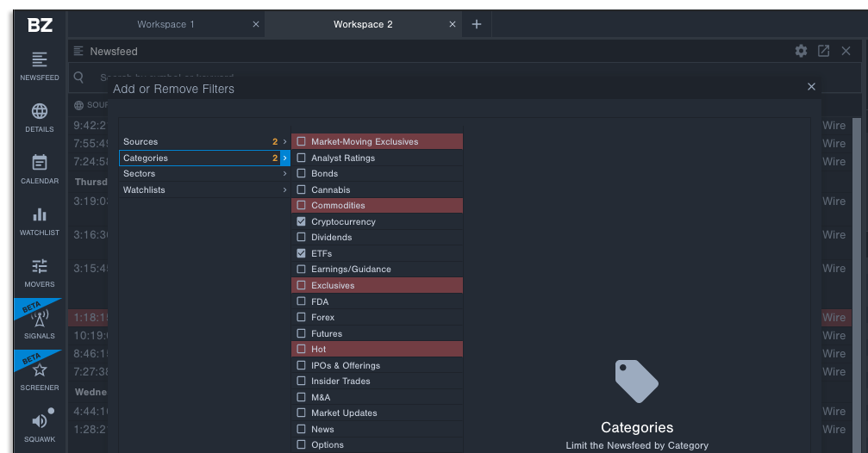Check the Exclusives checkbox
Image resolution: width=868 pixels, height=453 pixels.
click(x=301, y=285)
